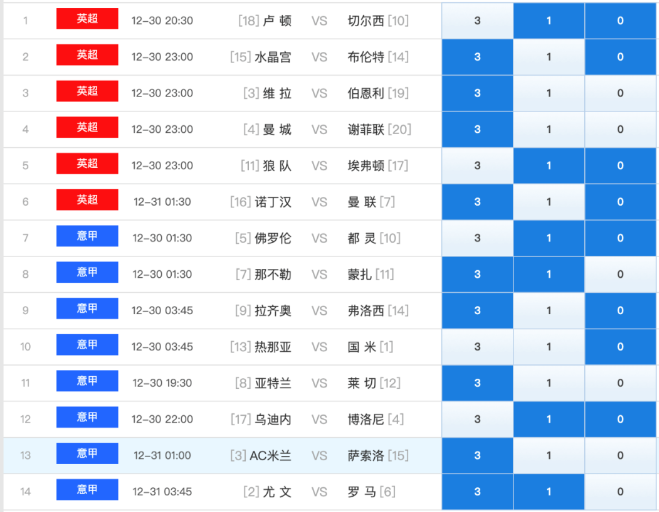Toggle the 3 option for 维拉 vs 伯恩利
The width and height of the screenshot is (659, 512).
477,93
